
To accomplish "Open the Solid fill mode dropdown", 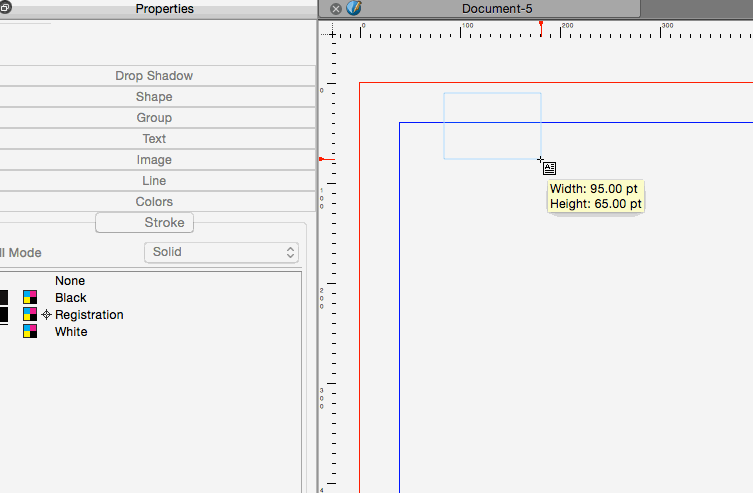I will pos(221,252).
